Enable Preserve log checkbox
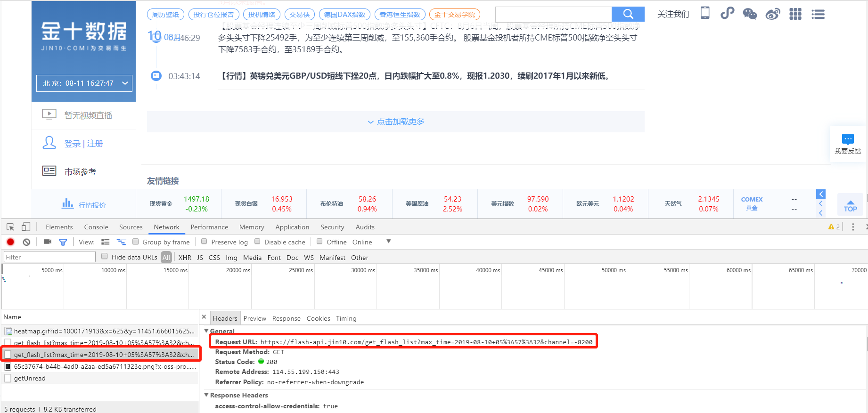The image size is (868, 413). click(x=204, y=242)
